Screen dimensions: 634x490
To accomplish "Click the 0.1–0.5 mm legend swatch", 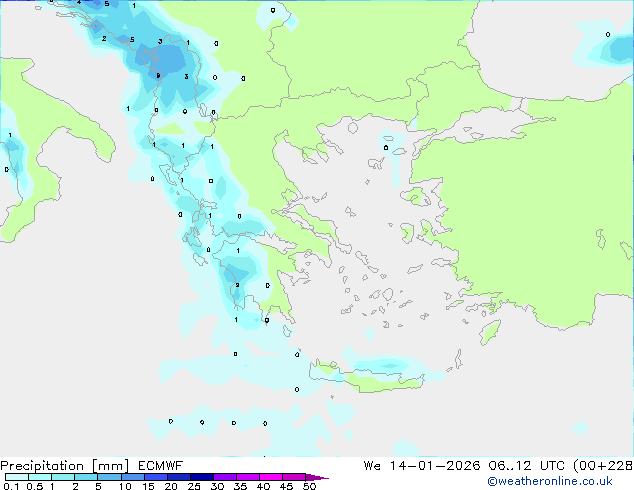I will pyautogui.click(x=17, y=477).
